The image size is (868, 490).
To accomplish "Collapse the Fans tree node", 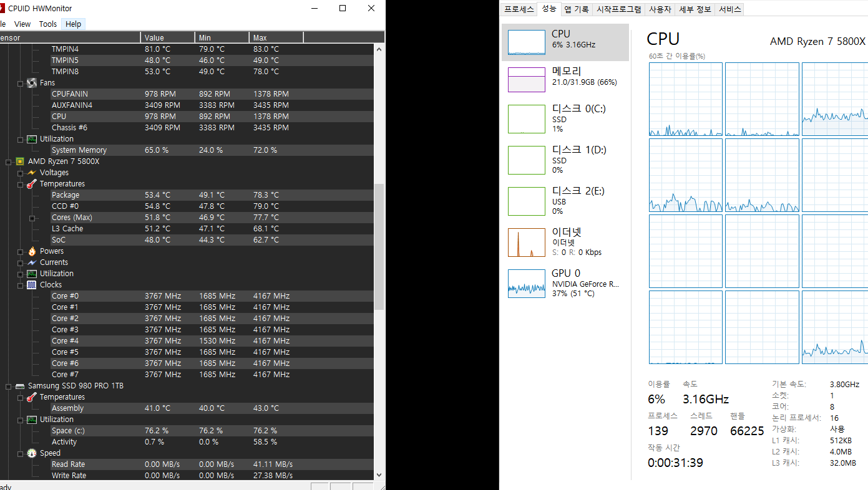I will pyautogui.click(x=21, y=83).
